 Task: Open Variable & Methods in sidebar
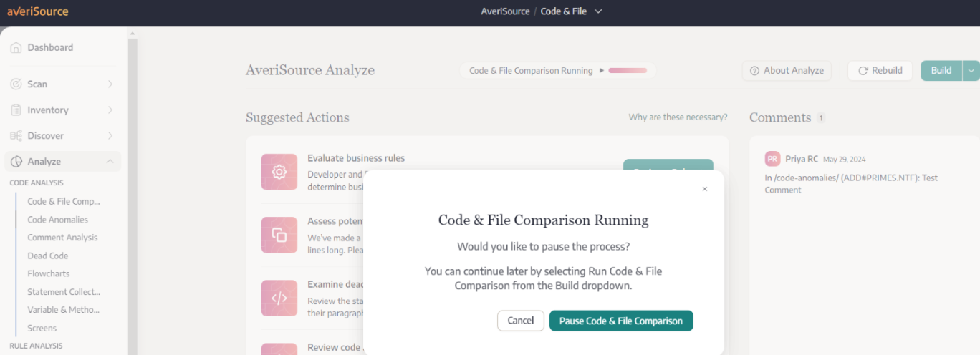tap(64, 310)
